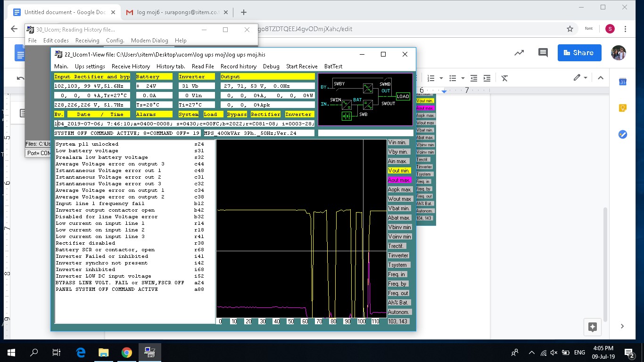644x362 pixels.
Task: Toggle the Wout max graph trace button
Action: [400, 199]
